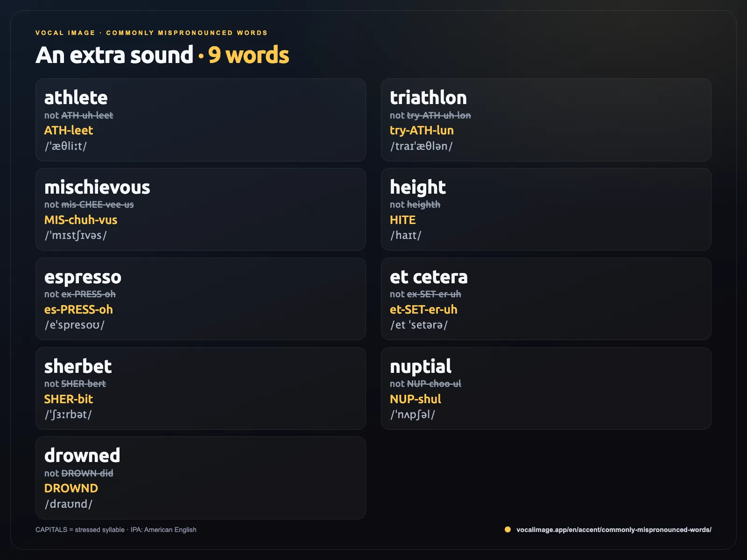
Task: Click the yellow dot beside the URL
Action: 507,530
